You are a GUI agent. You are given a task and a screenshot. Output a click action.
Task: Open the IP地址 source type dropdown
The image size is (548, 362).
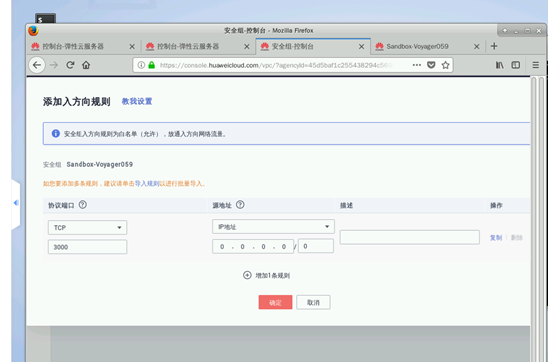tap(273, 227)
